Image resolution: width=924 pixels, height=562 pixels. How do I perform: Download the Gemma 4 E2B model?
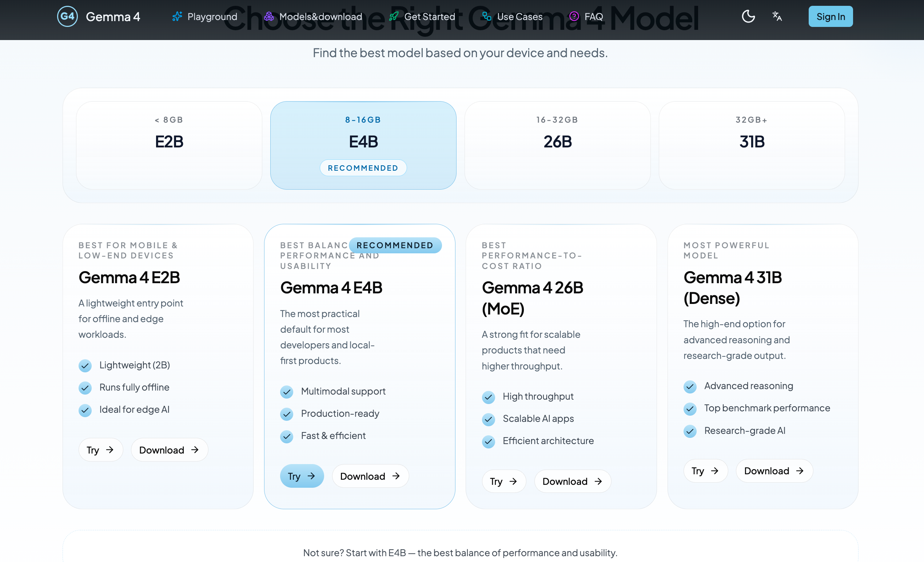pos(170,450)
